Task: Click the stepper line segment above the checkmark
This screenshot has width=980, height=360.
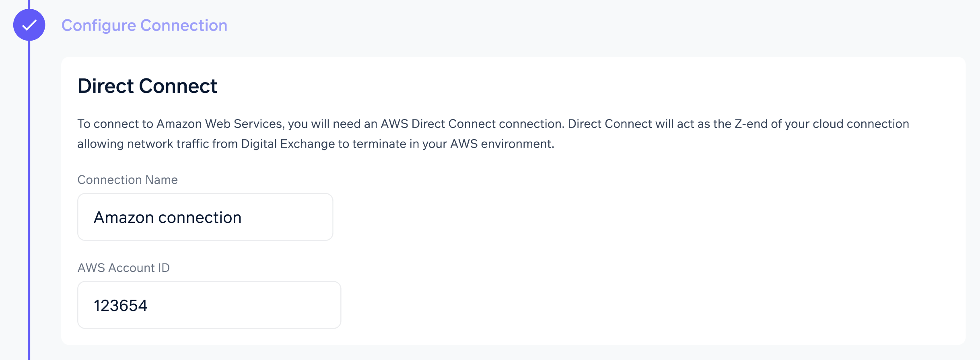Action: 29,4
